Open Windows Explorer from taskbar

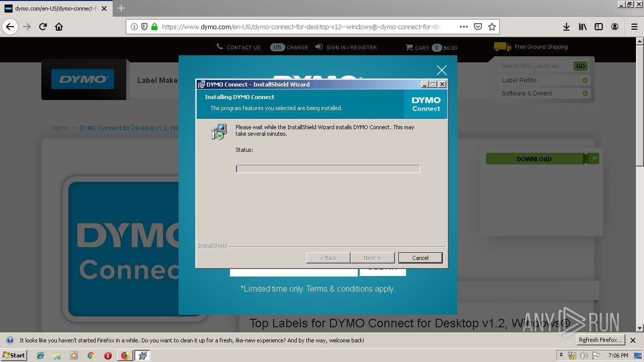pos(57,355)
